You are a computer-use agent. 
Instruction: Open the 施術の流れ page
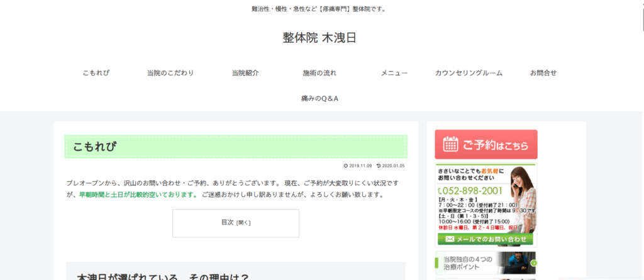319,73
